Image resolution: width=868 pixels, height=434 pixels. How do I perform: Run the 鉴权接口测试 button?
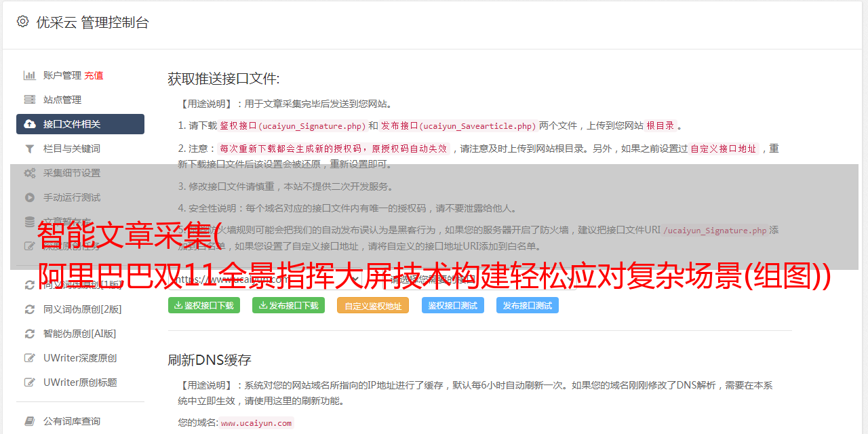point(453,305)
